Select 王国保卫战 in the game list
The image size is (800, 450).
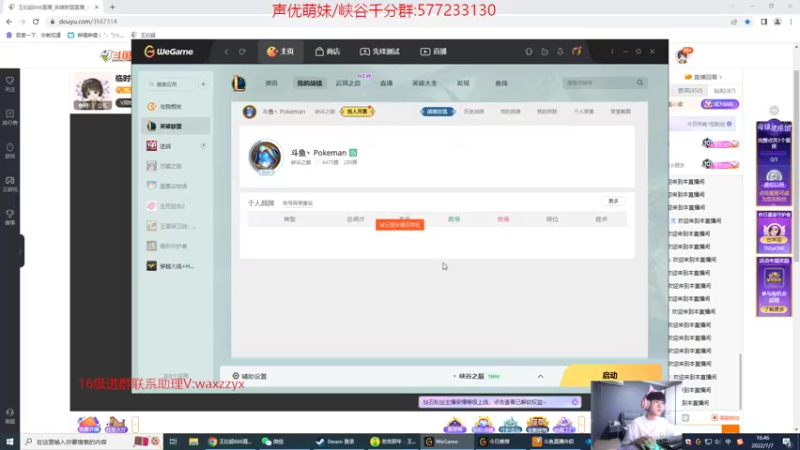click(x=175, y=226)
